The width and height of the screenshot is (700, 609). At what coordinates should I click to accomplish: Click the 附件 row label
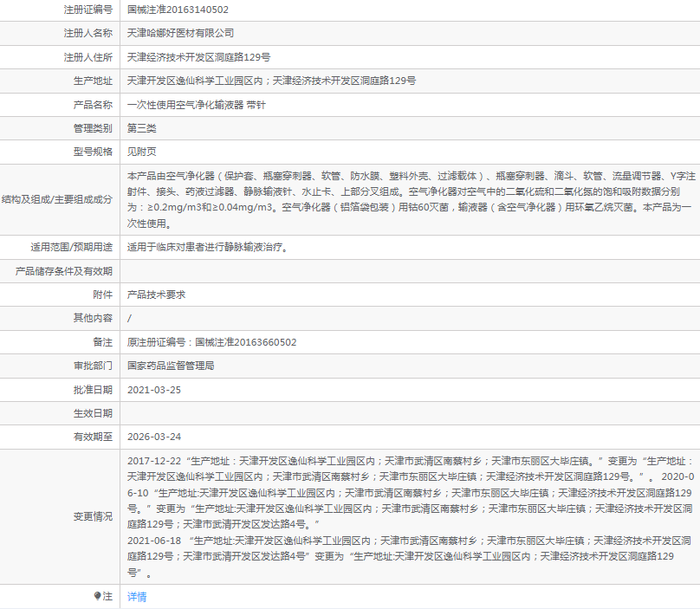point(103,295)
